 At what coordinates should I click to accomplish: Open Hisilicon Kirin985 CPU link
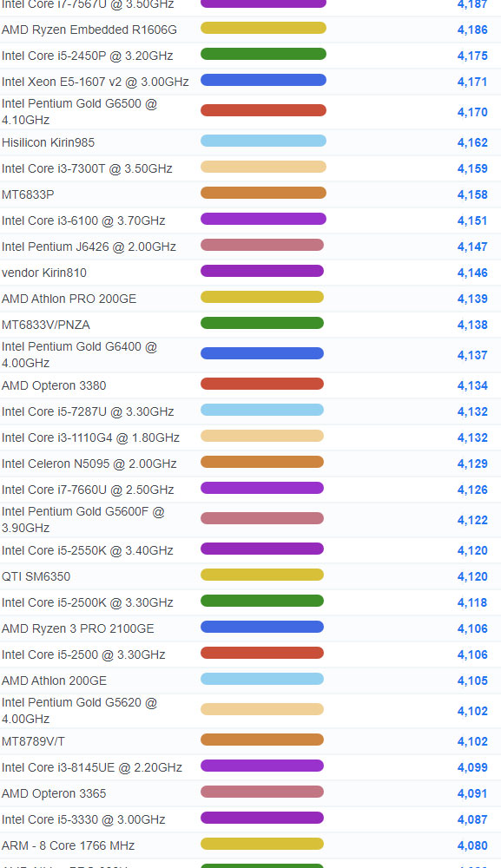pos(48,143)
